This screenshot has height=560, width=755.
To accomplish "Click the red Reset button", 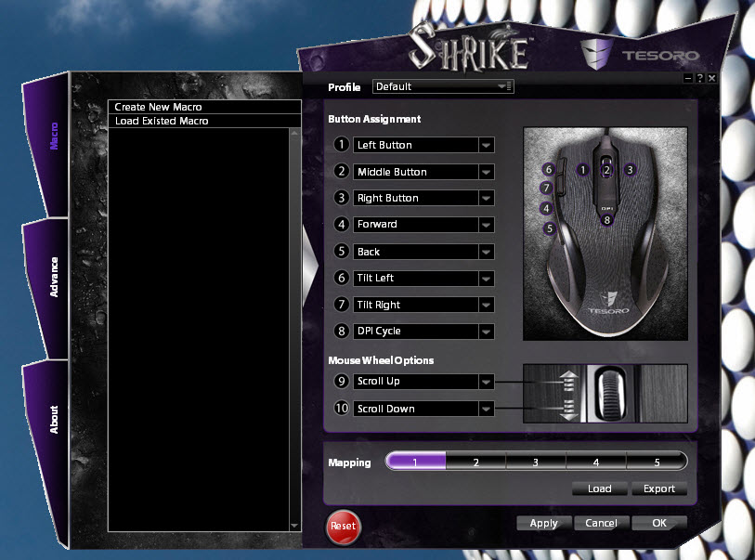I will point(343,527).
